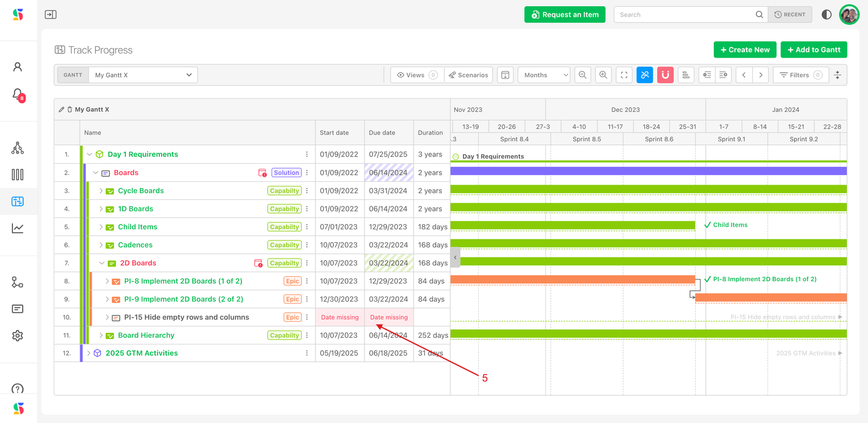Image resolution: width=868 pixels, height=423 pixels.
Task: Click the Create New button
Action: click(744, 50)
